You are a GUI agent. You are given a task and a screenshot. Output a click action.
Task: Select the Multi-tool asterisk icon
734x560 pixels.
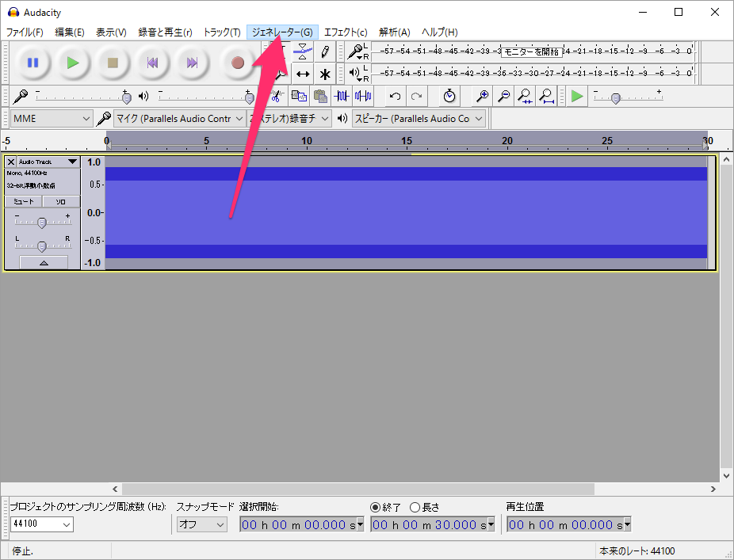[x=325, y=74]
